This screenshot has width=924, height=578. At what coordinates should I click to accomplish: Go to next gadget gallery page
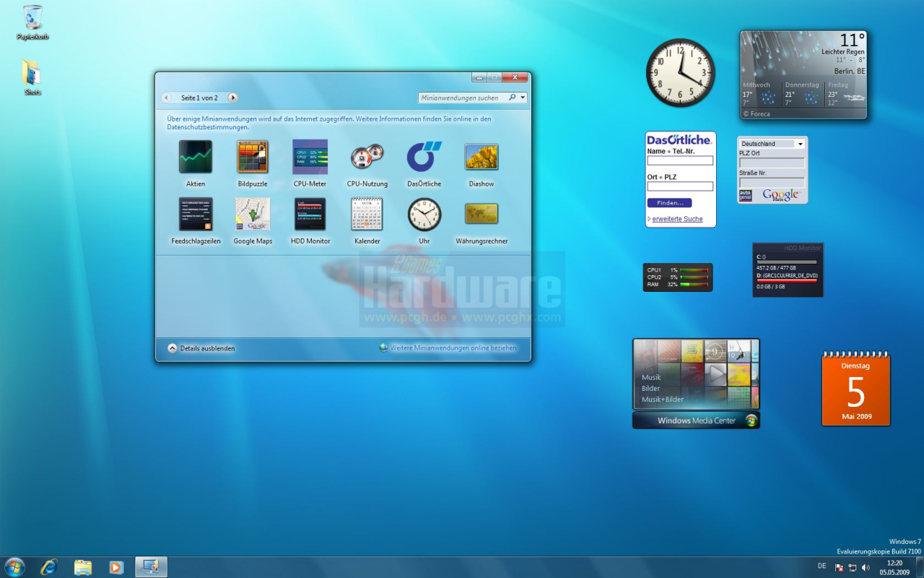tap(232, 98)
